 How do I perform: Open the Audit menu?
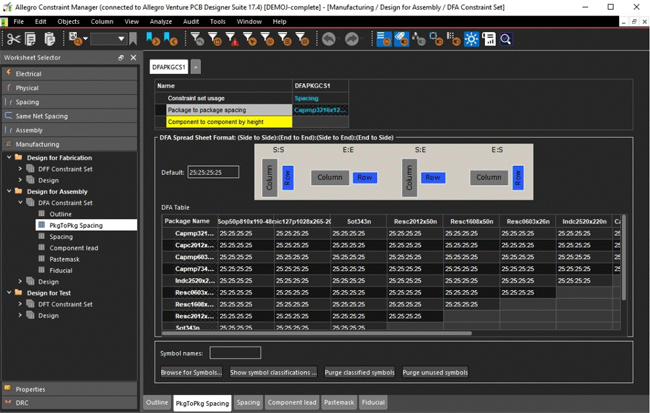click(191, 22)
